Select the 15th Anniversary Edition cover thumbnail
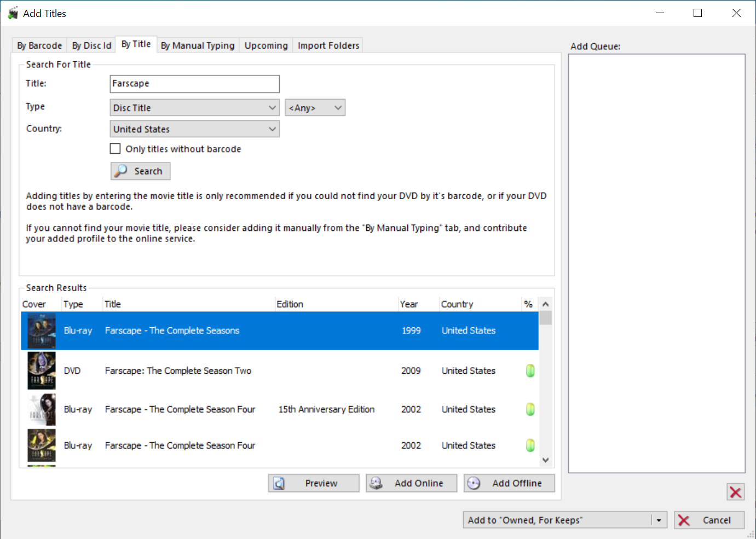The width and height of the screenshot is (756, 539). tap(42, 409)
